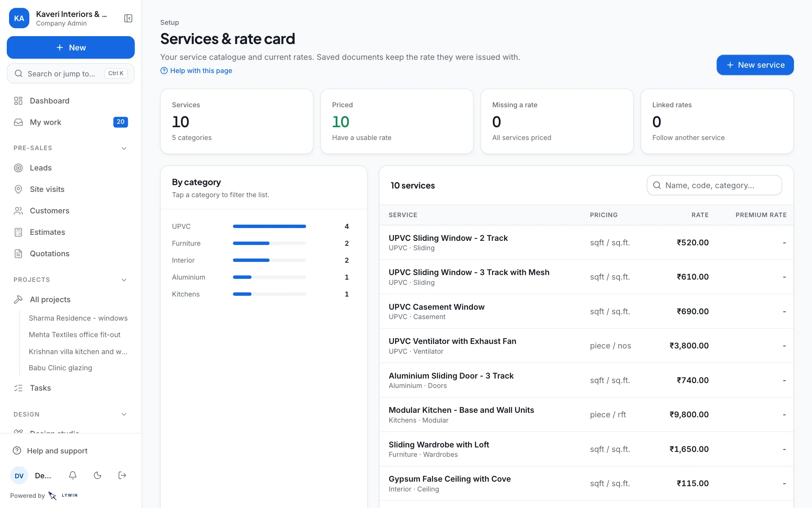
Task: Collapse the PROJECTS section
Action: coord(71,280)
